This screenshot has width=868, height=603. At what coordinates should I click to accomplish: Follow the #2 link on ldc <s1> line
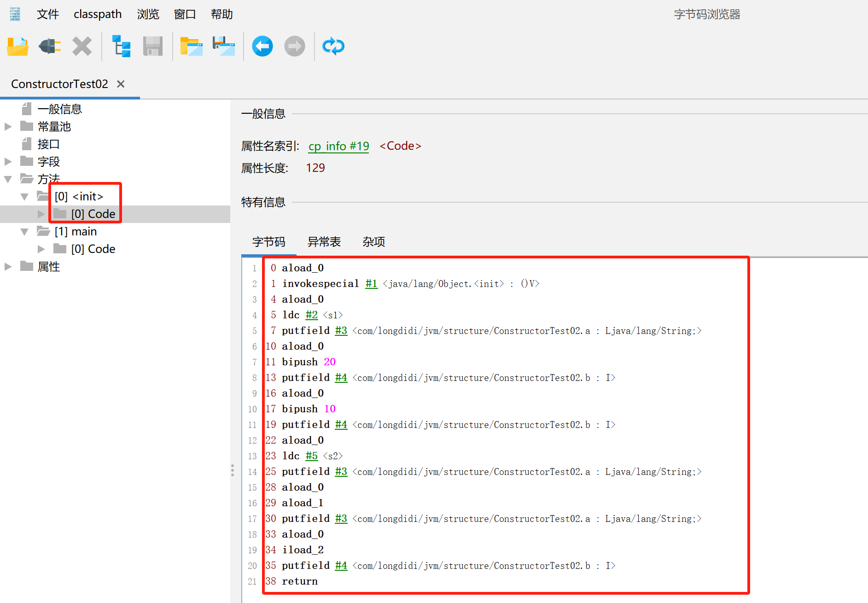point(312,315)
